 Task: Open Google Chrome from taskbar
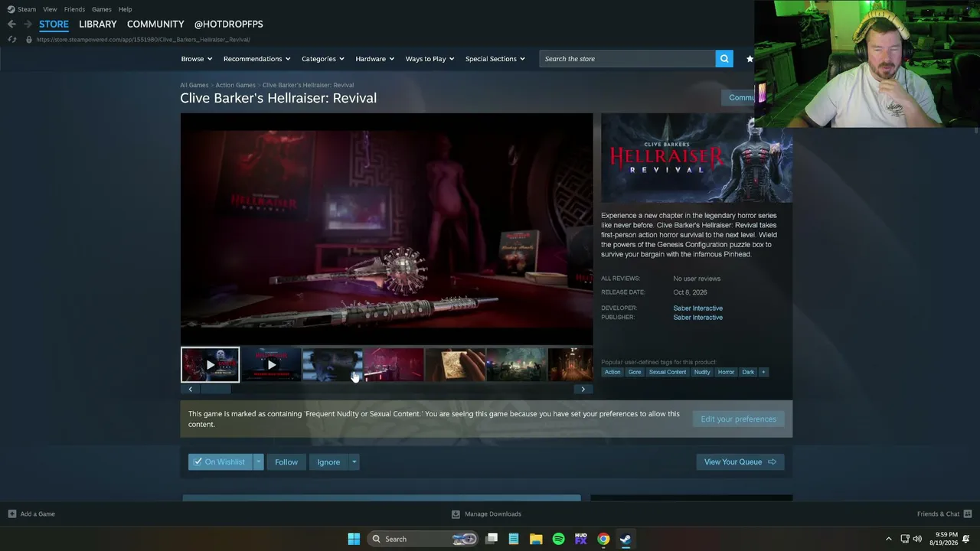click(603, 539)
